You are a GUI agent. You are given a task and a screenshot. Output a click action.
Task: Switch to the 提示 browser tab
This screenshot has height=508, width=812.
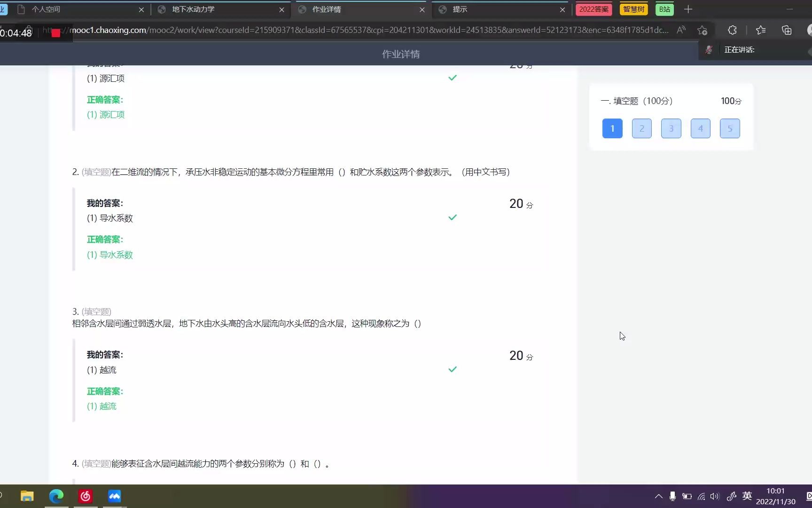point(500,9)
